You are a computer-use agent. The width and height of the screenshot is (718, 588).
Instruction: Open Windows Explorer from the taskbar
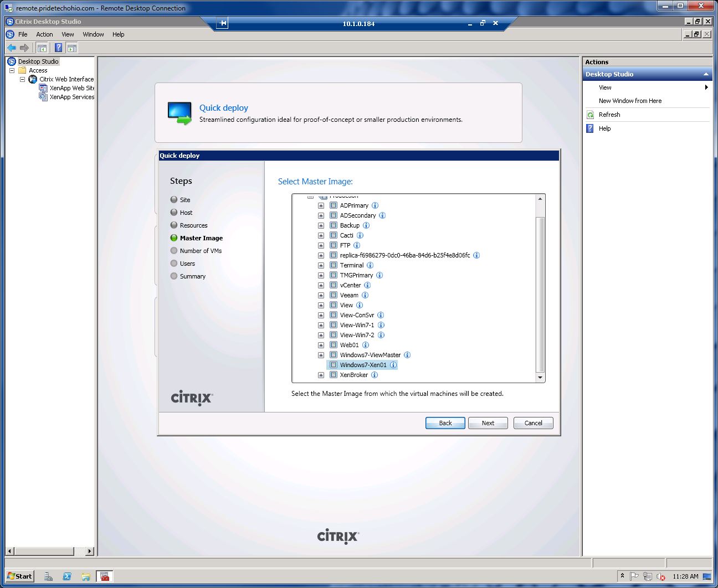86,576
